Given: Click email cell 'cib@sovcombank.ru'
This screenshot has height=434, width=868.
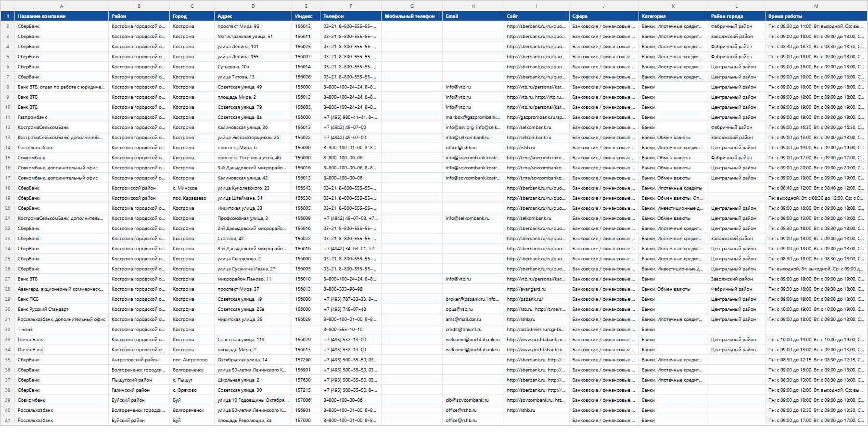Looking at the screenshot, I should click(x=473, y=400).
